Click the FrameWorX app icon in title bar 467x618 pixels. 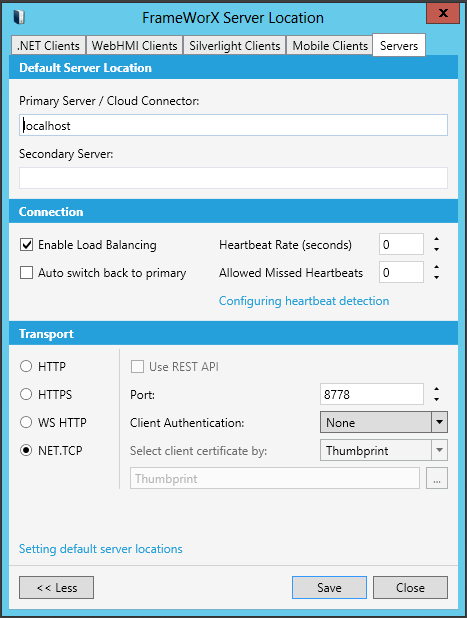click(19, 17)
